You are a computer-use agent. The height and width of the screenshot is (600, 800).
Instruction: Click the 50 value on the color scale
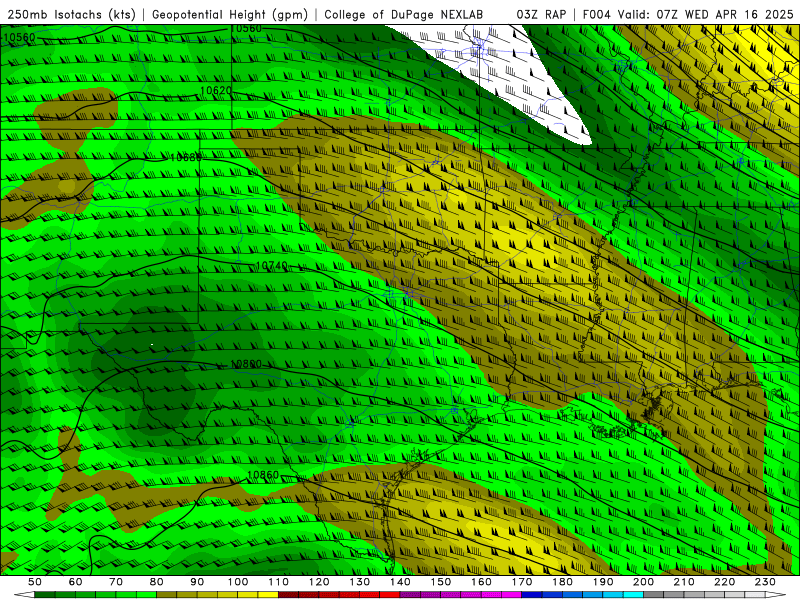(x=35, y=582)
